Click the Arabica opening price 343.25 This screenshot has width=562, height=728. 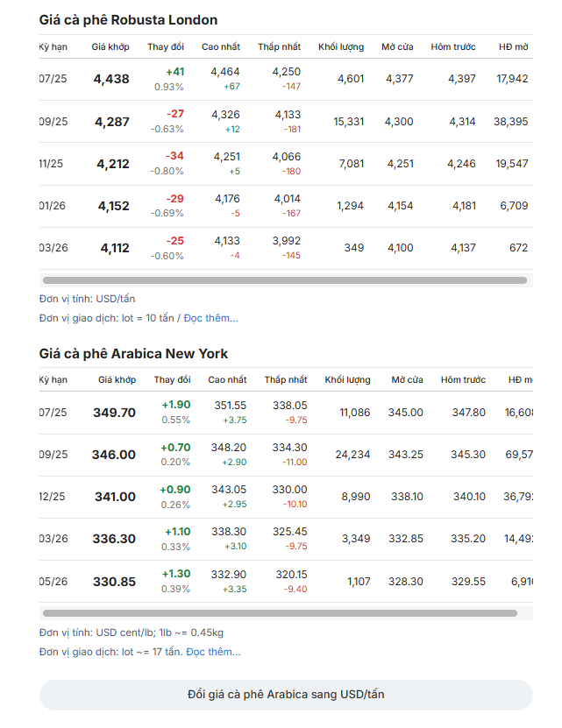pyautogui.click(x=406, y=455)
